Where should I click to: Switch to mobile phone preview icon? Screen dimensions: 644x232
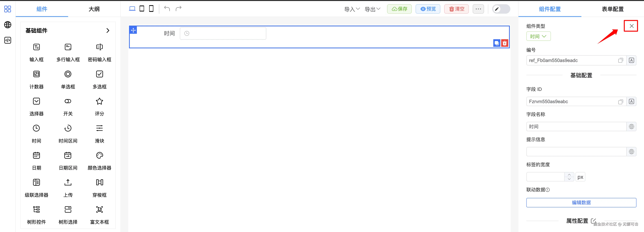pos(151,9)
